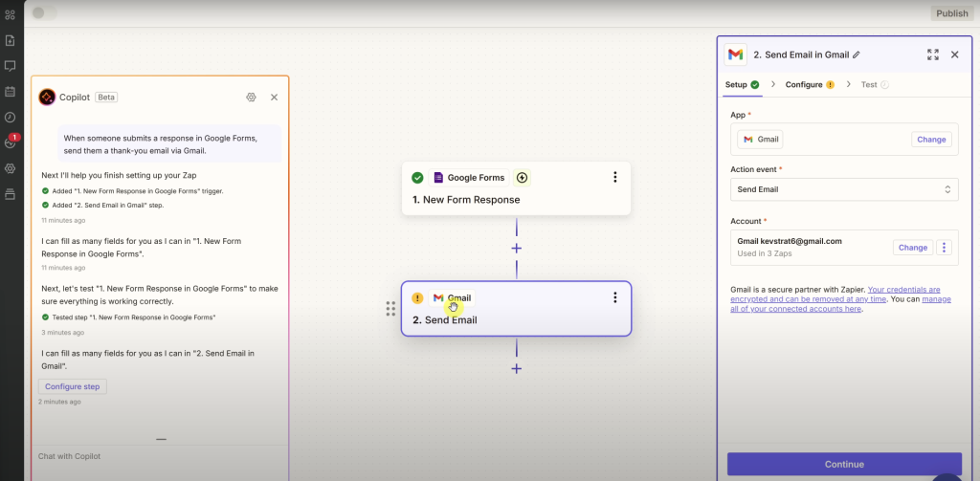The height and width of the screenshot is (481, 980).
Task: Click the Change button for Account
Action: pyautogui.click(x=912, y=248)
